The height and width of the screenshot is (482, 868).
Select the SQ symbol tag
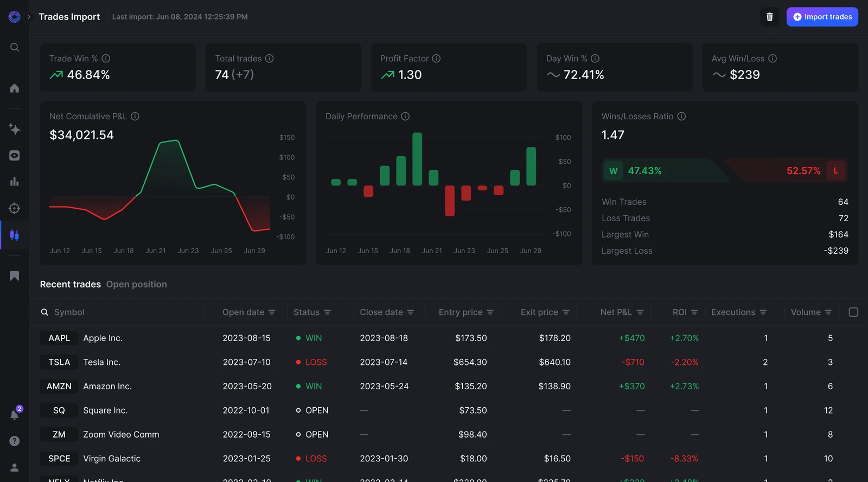[59, 410]
